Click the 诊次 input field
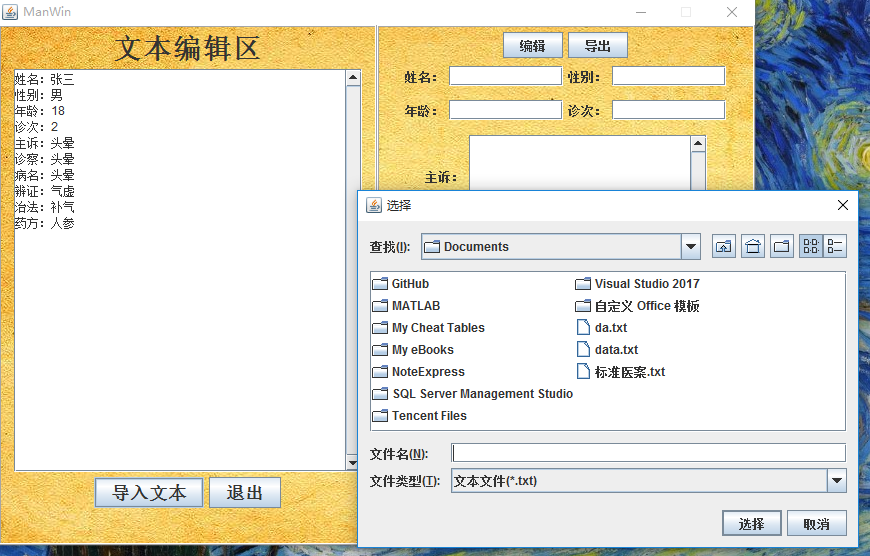 (669, 110)
